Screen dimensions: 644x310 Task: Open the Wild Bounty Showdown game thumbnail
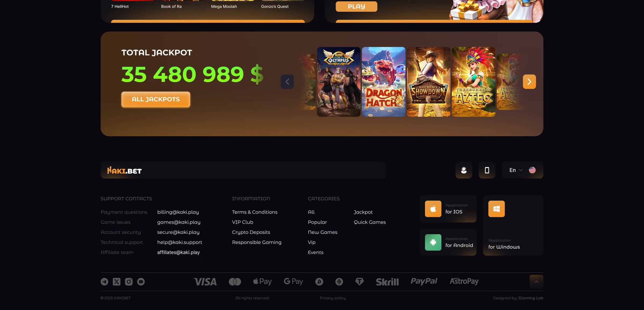429,82
